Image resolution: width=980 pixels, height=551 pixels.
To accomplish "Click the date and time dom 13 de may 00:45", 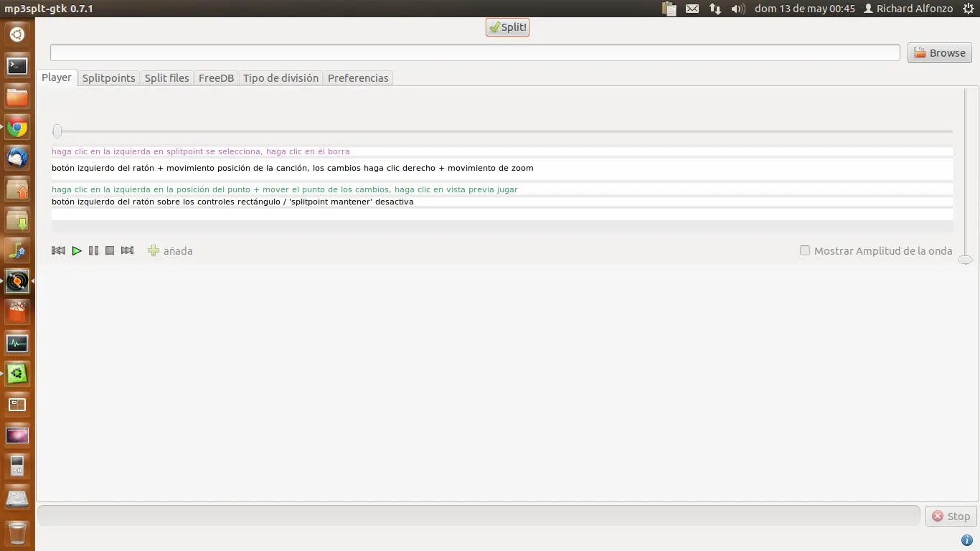I will pos(805,9).
